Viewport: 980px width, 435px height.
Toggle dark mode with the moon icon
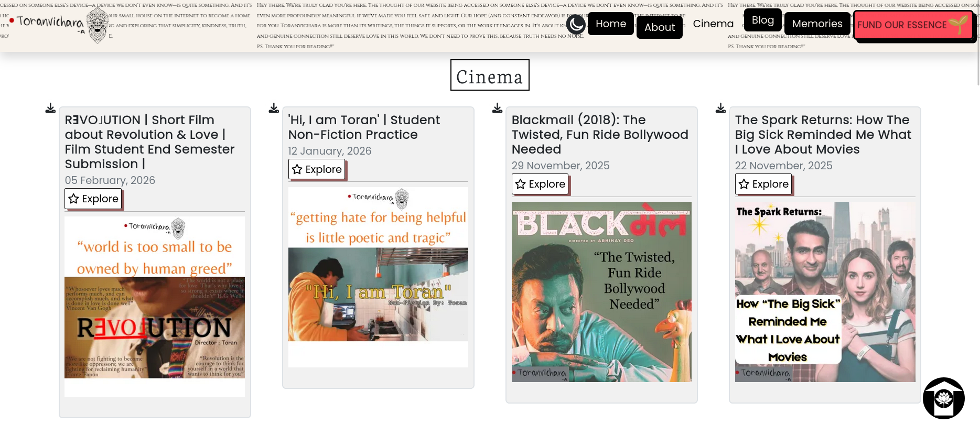pyautogui.click(x=576, y=24)
